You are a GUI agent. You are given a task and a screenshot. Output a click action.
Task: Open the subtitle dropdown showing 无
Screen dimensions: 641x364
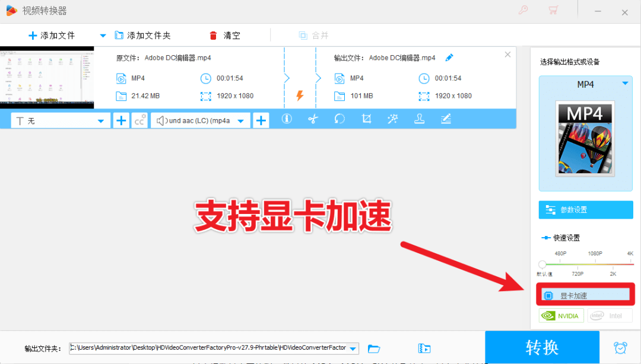pyautogui.click(x=59, y=120)
